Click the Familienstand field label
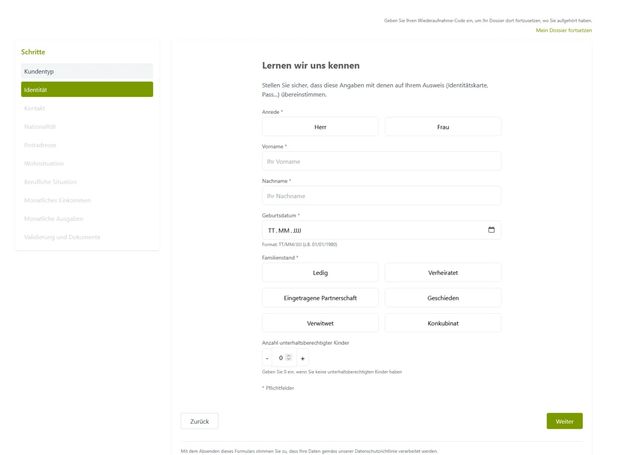The height and width of the screenshot is (455, 640). [280, 257]
